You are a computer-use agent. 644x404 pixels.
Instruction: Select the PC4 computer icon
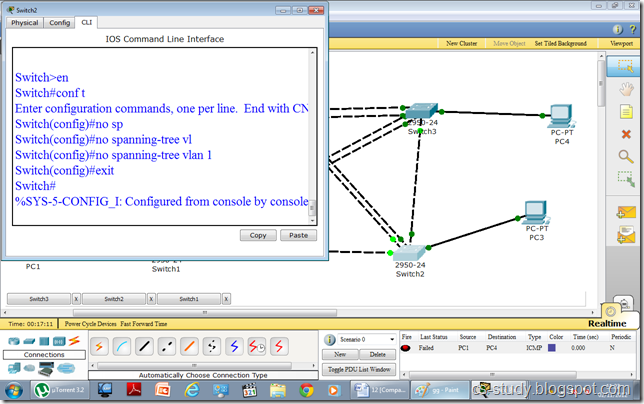coord(559,114)
